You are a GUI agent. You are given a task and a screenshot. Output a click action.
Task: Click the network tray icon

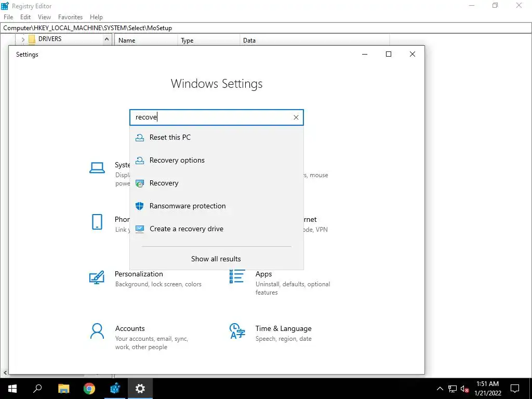453,389
